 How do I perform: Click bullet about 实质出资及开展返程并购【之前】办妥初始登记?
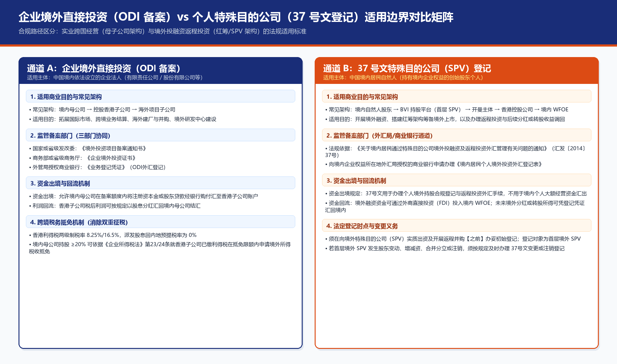pos(453,239)
